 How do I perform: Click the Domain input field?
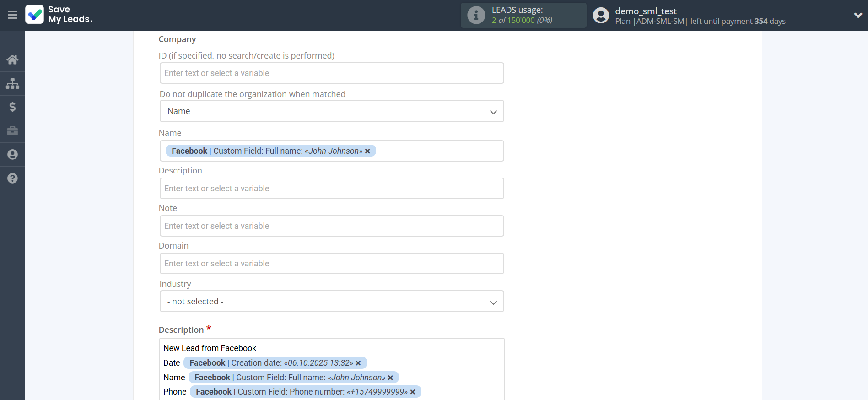pyautogui.click(x=332, y=264)
